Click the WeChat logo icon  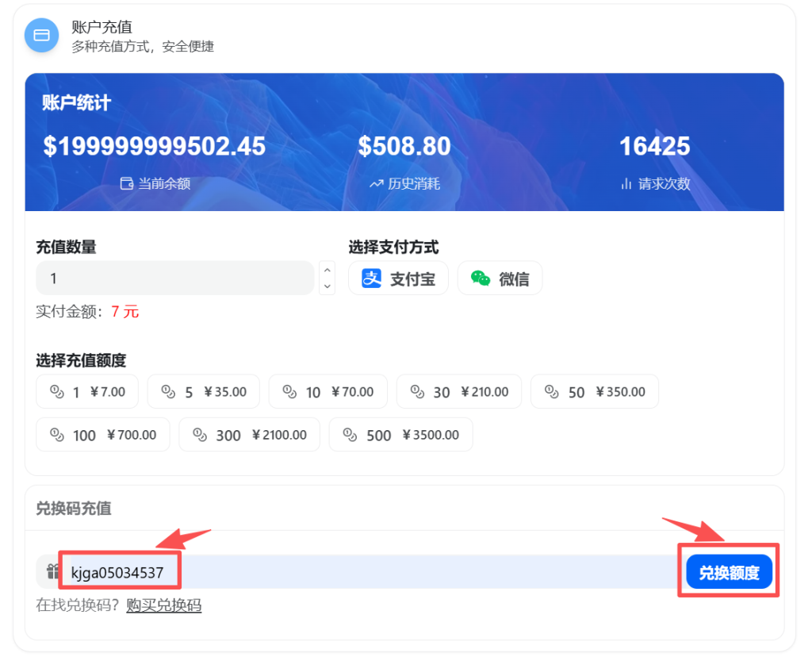(481, 279)
